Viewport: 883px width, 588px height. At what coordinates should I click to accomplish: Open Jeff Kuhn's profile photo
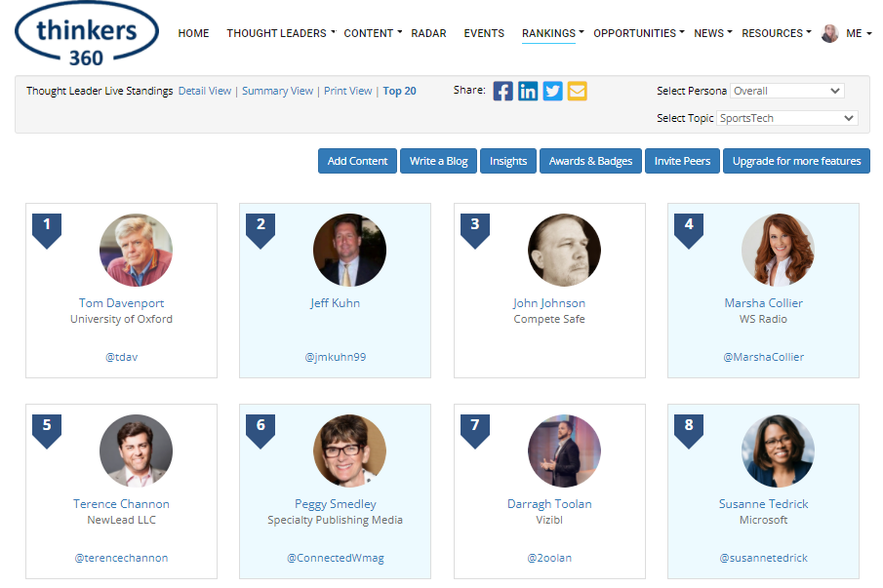[349, 250]
